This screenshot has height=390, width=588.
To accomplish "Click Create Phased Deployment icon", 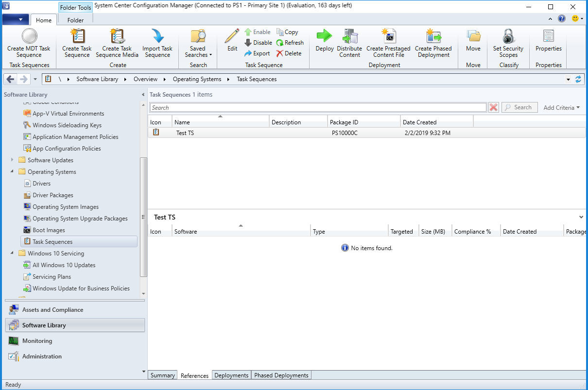I will [x=433, y=36].
